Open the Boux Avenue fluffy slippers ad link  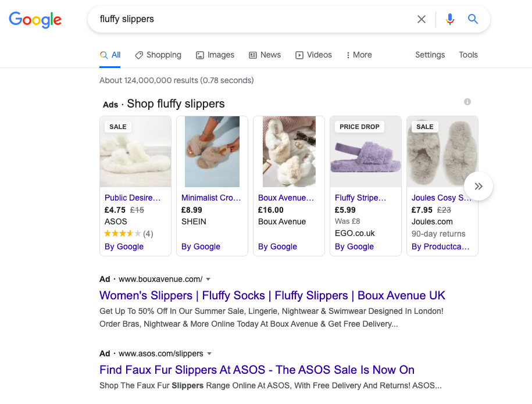[271, 295]
